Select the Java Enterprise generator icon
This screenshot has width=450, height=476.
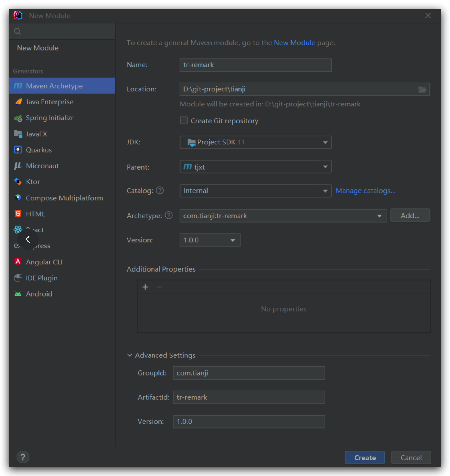pos(18,102)
